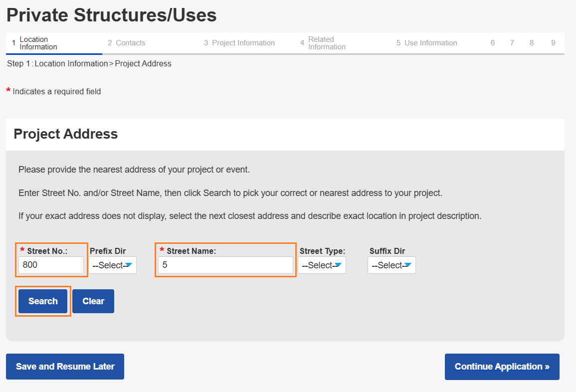Click the Street Name field label

pos(191,251)
